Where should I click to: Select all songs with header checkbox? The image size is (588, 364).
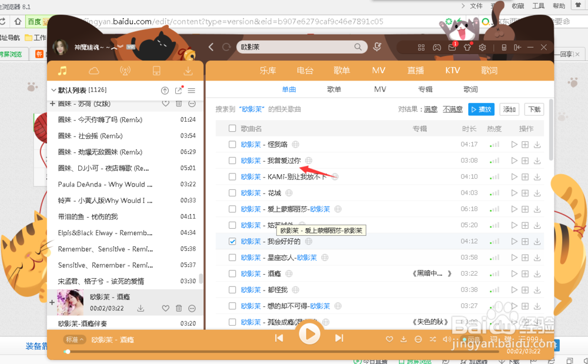click(232, 128)
